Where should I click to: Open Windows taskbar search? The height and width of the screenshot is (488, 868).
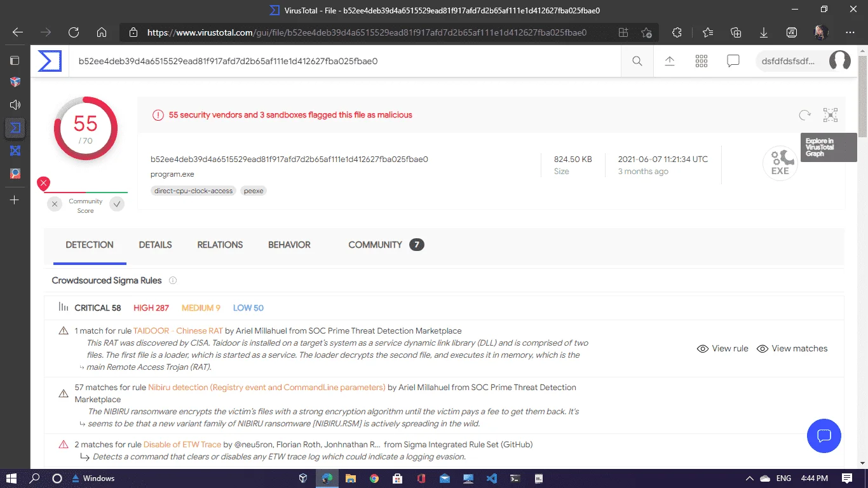click(34, 478)
